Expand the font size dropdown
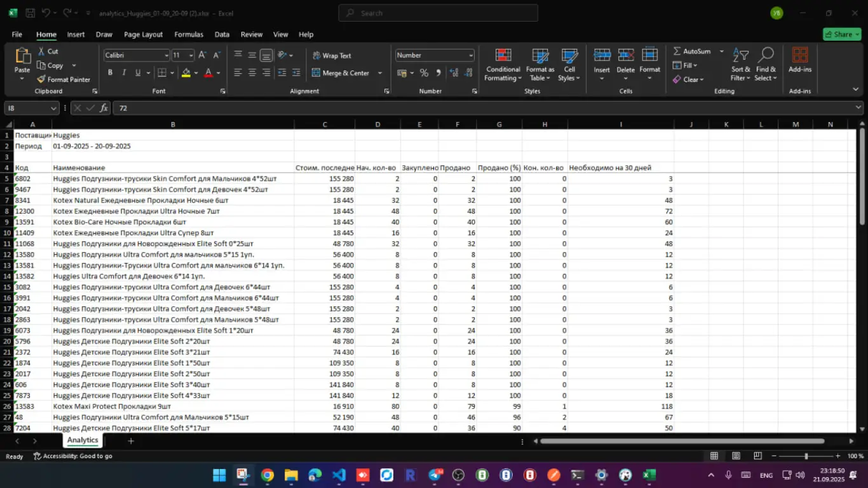The image size is (868, 488). pyautogui.click(x=191, y=56)
